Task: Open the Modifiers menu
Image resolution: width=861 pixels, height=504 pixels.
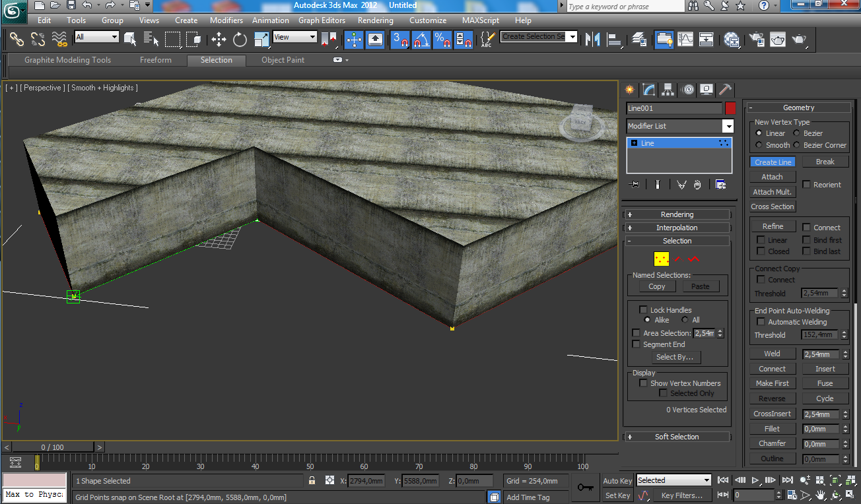Action: pos(226,20)
